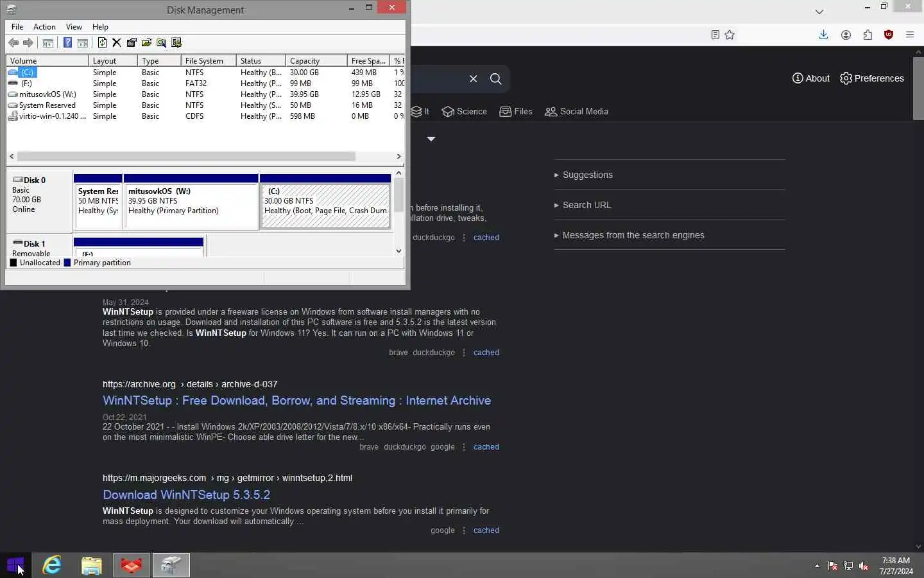Screen dimensions: 924x578
Task: Open the Firefox account icon
Action: coord(846,35)
